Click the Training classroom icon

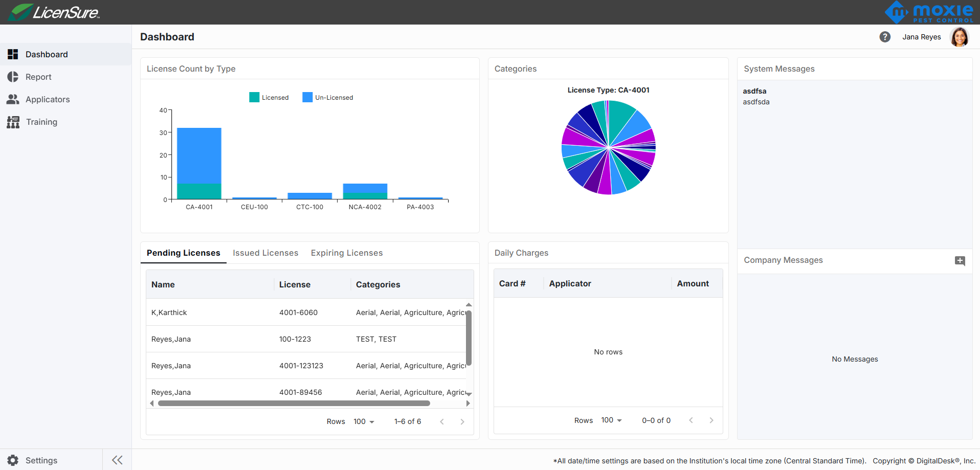click(13, 122)
